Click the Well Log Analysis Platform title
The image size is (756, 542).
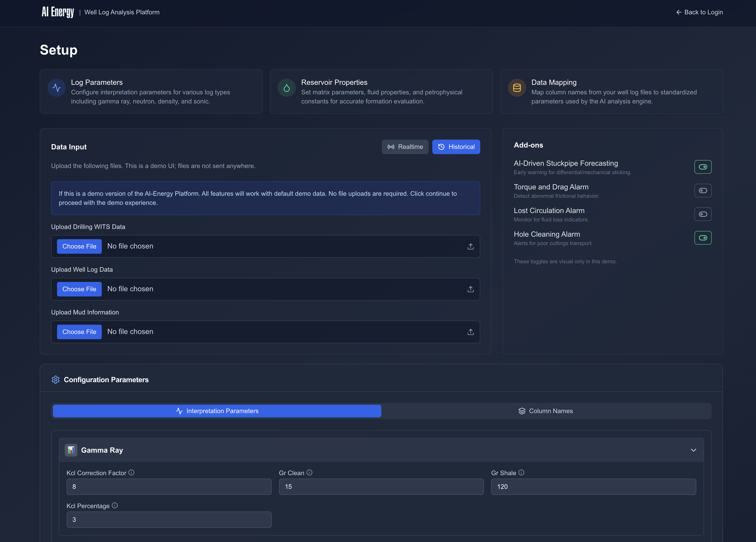tap(122, 12)
